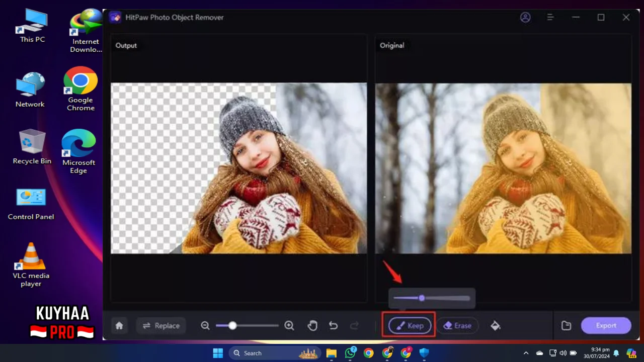
Task: Open File Explorer from the taskbar
Action: 331,353
